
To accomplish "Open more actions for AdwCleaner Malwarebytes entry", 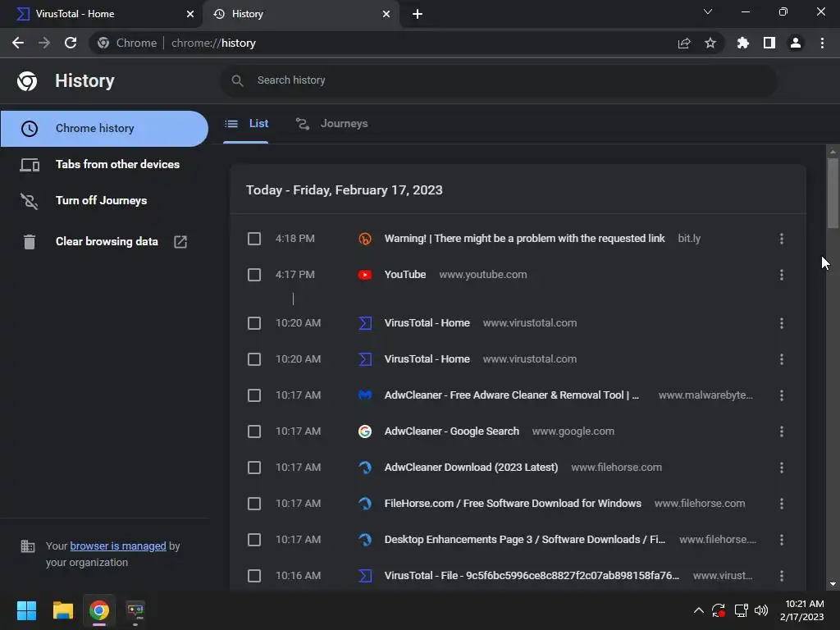I will (782, 395).
